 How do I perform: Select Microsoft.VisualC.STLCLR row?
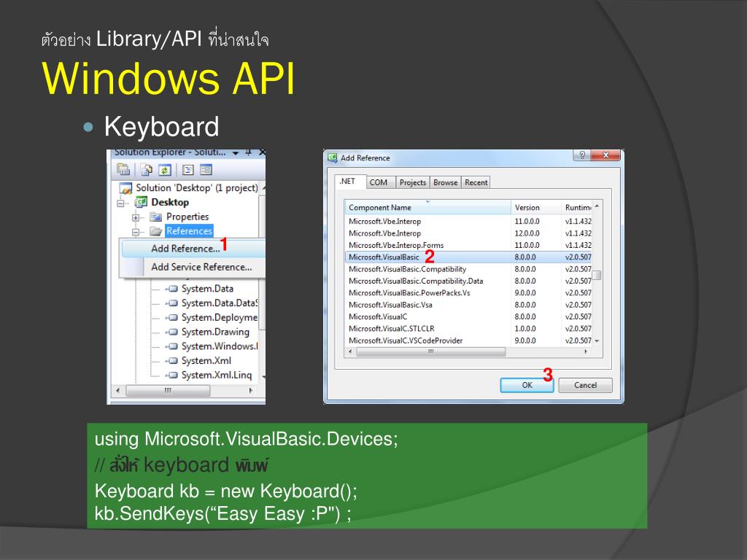click(x=468, y=329)
